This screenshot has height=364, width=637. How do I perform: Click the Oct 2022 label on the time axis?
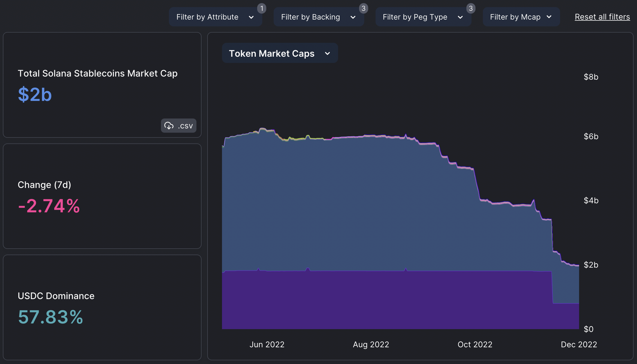[x=475, y=344]
